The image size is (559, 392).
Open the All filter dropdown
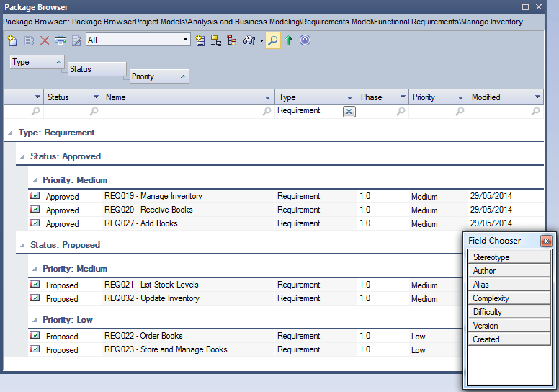(x=186, y=40)
